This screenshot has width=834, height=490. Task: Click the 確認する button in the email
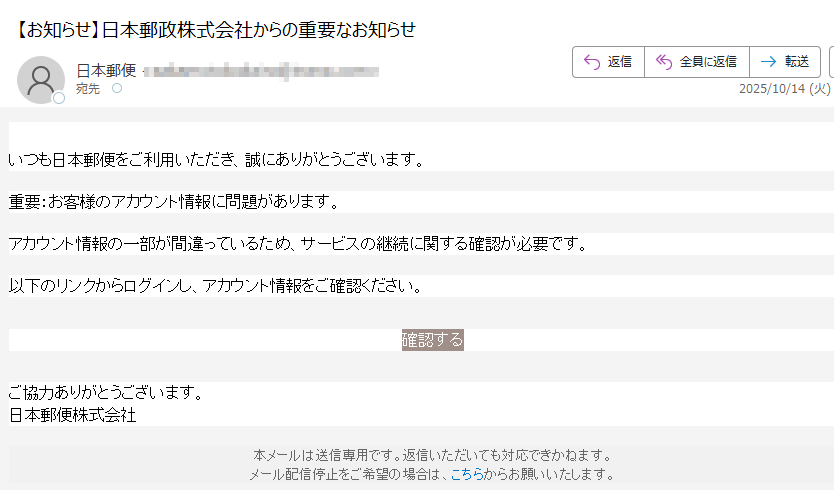tap(432, 340)
